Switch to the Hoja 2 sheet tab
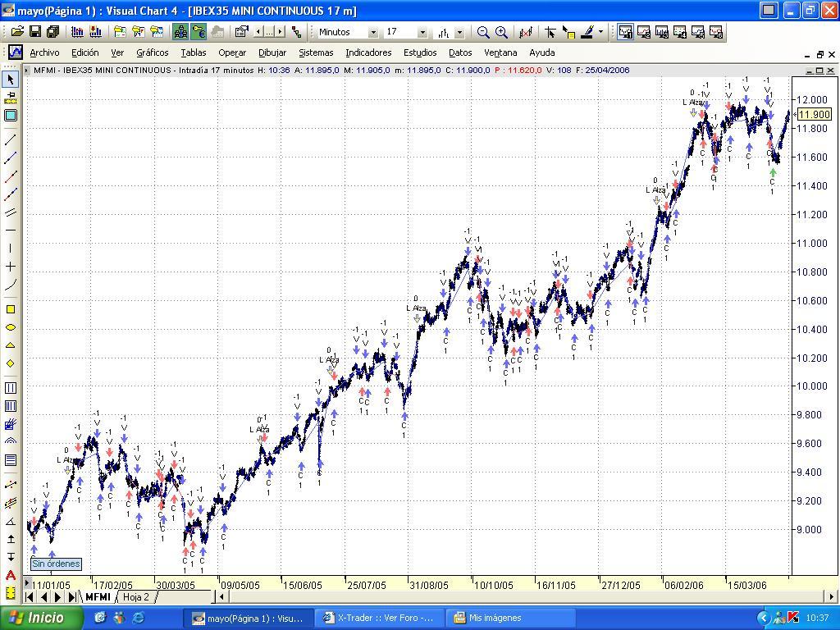The width and height of the screenshot is (840, 630). [136, 596]
